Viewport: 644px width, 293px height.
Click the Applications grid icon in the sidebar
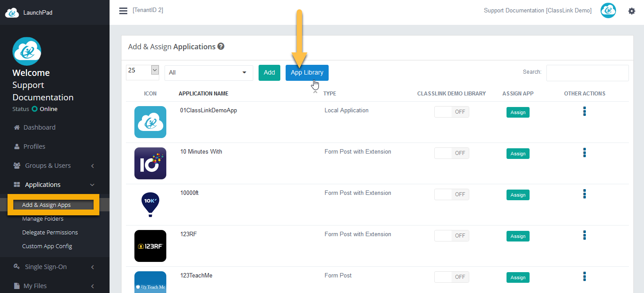click(16, 184)
